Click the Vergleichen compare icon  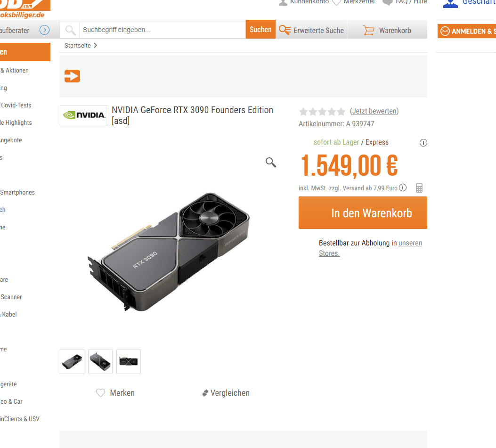(205, 393)
